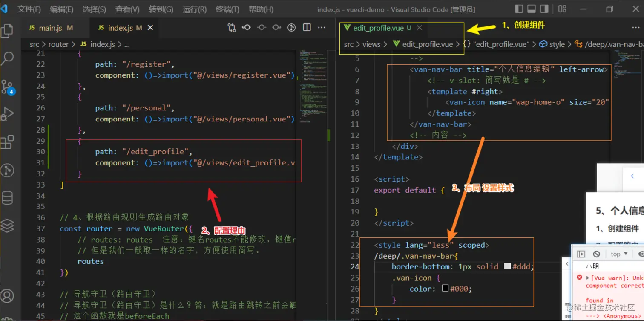This screenshot has height=321, width=644.
Task: Click 'router' in the left breadcrumb
Action: [59, 44]
